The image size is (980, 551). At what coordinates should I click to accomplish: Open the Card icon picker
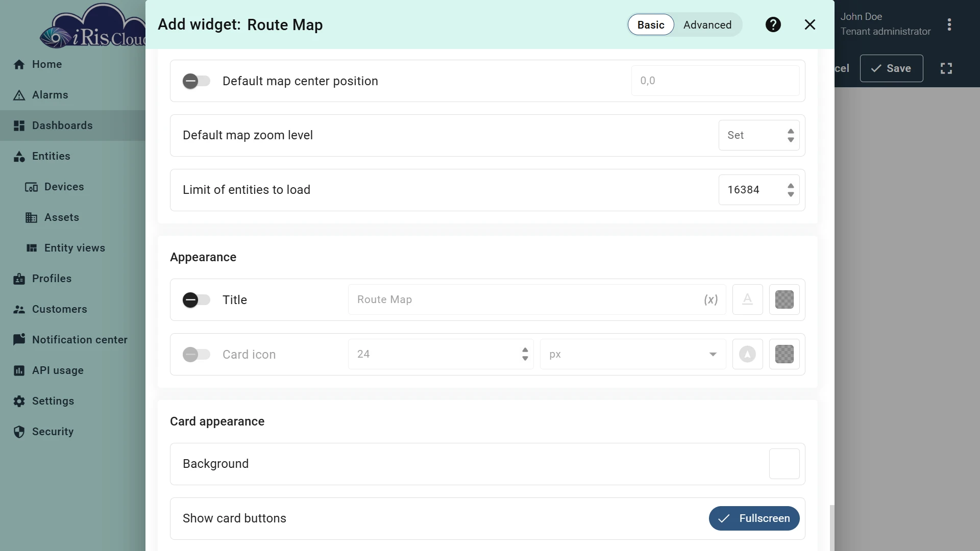747,354
